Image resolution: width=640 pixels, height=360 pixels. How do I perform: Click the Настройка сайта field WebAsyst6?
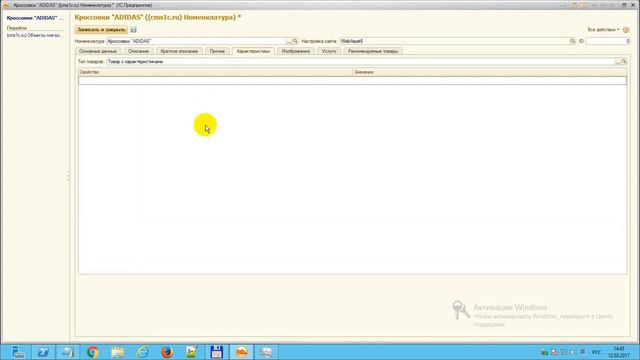455,41
